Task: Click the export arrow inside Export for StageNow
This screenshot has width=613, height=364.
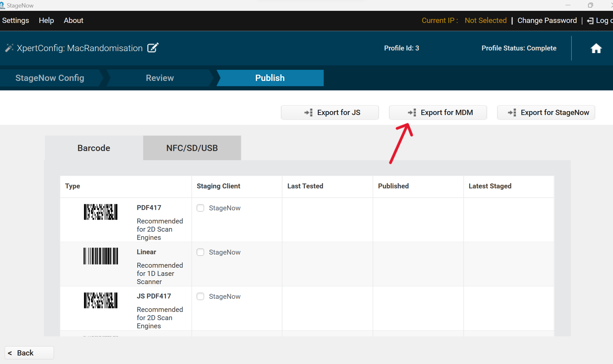Action: pyautogui.click(x=511, y=112)
